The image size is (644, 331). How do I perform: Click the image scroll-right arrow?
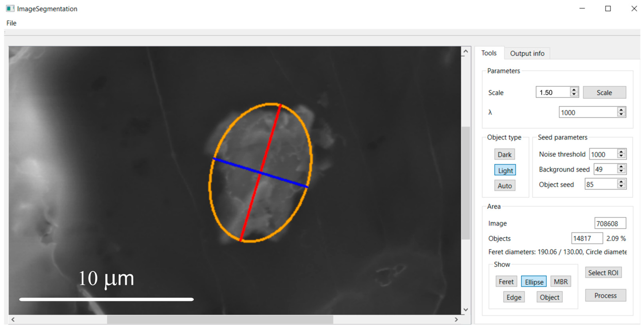[x=456, y=319]
